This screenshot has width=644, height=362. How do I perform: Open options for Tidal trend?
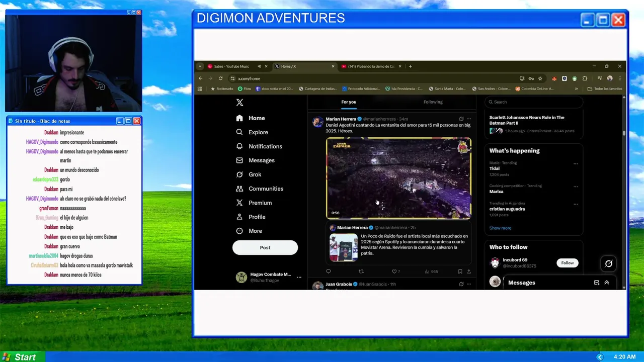coord(576,163)
